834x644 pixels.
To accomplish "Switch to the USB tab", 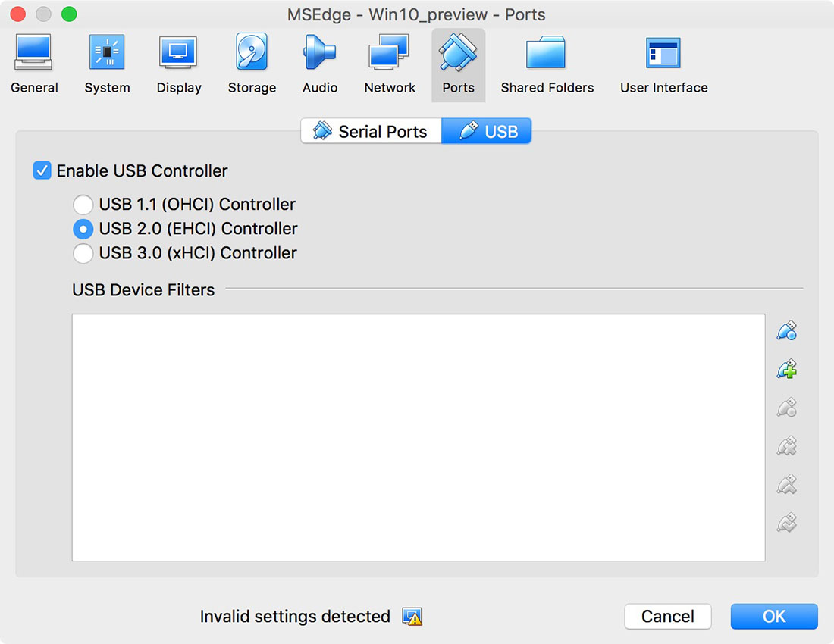I will [486, 131].
